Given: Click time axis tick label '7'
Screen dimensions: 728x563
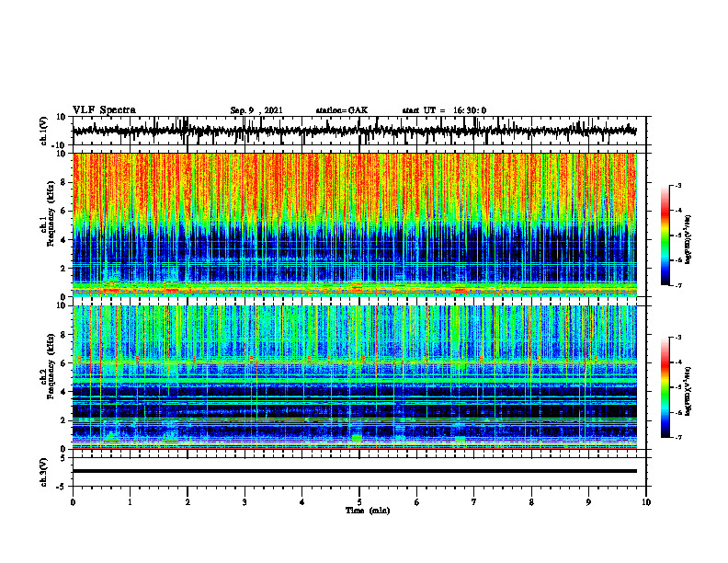Looking at the screenshot, I should (x=474, y=502).
